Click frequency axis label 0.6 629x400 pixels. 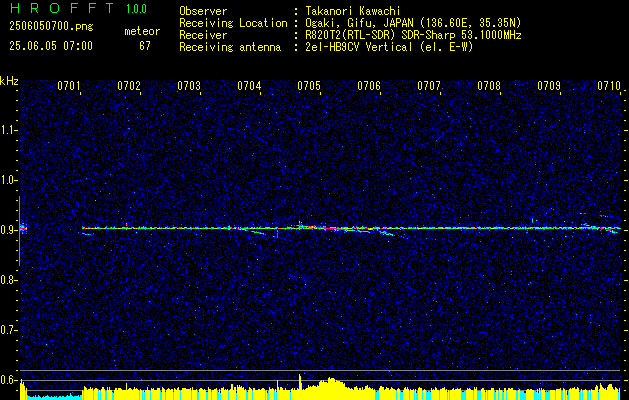[x=8, y=380]
